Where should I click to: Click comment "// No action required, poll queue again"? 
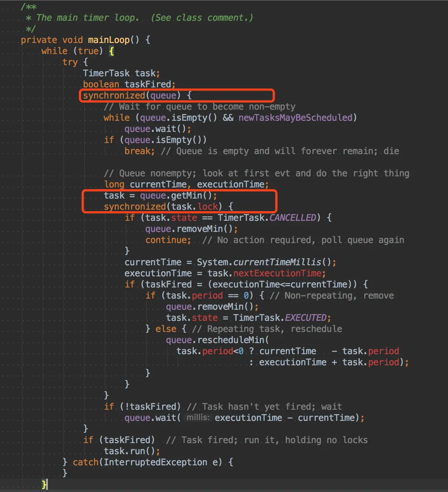[x=303, y=240]
